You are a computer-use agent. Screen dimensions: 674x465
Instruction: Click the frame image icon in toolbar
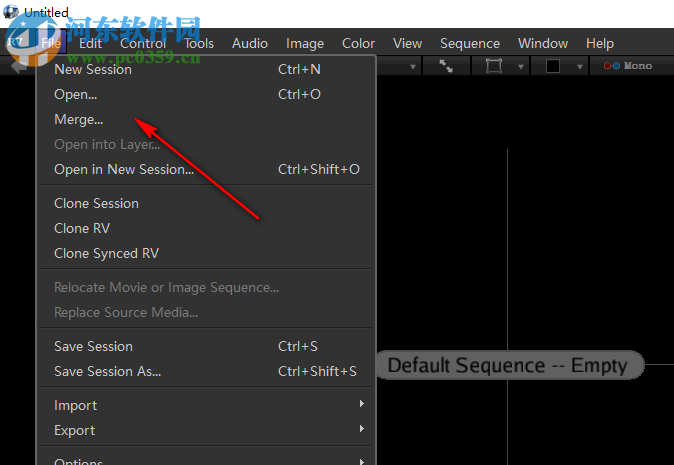tap(493, 66)
